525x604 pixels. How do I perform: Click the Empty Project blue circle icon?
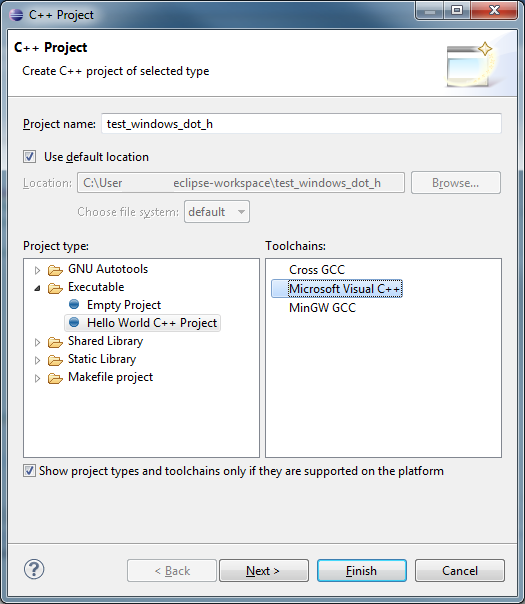click(74, 304)
